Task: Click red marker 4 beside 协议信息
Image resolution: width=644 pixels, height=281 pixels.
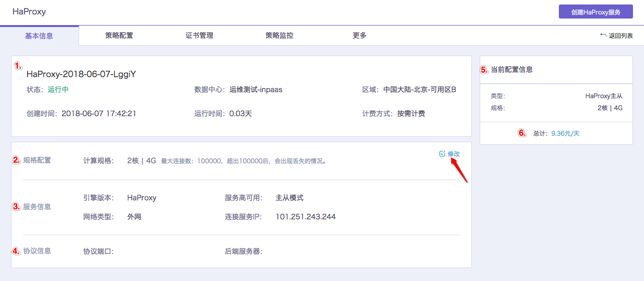Action: coord(17,250)
